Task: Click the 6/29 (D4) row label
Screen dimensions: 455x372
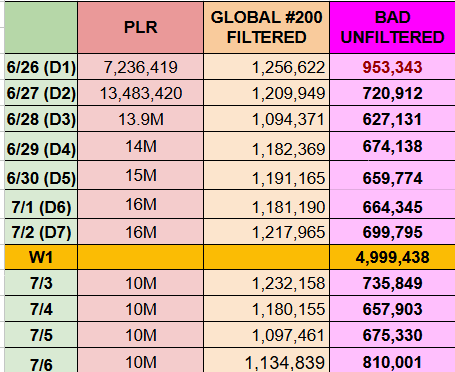Action: tap(41, 146)
